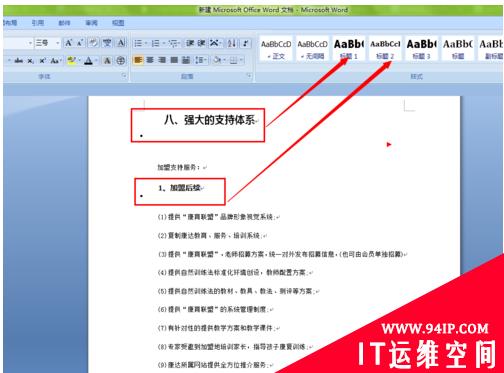Viewport: 504px width, 373px height.
Task: Apply subscript formatting
Action: (30, 61)
